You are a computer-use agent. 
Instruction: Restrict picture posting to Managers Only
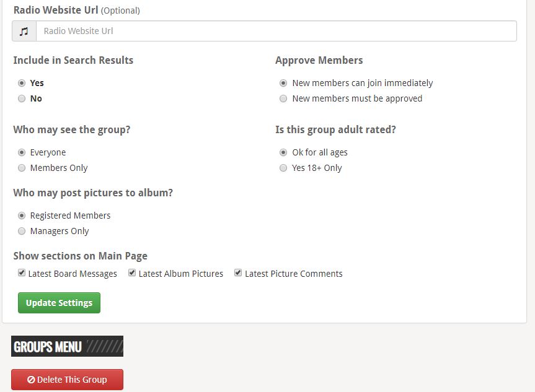point(22,231)
